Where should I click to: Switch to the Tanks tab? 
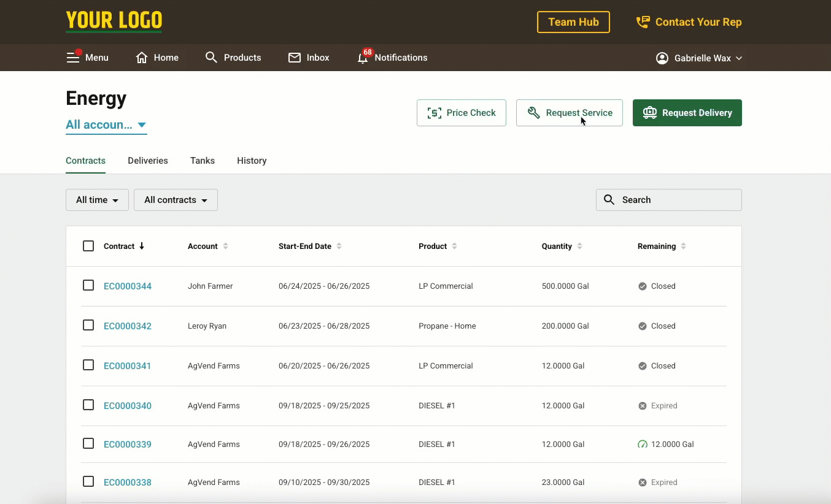coord(203,161)
